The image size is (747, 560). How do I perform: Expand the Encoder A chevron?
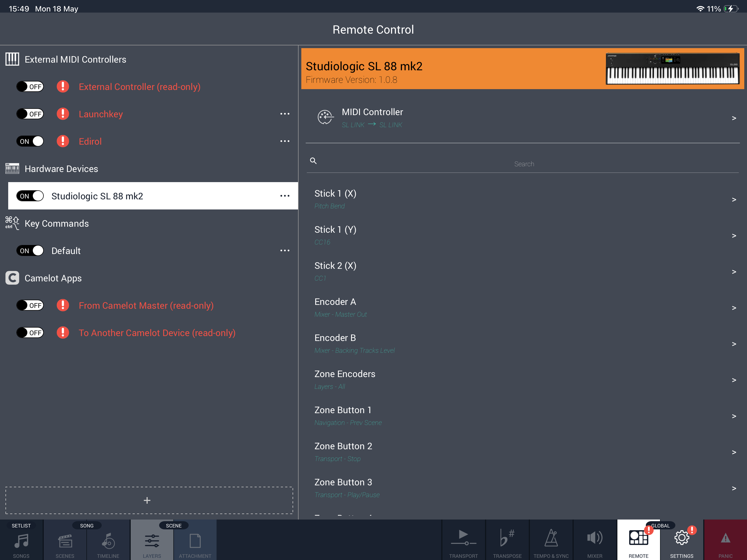pyautogui.click(x=734, y=308)
